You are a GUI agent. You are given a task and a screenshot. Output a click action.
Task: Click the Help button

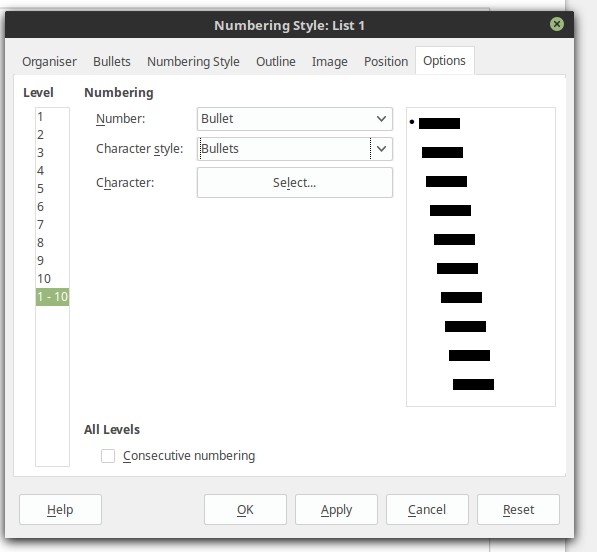click(61, 509)
